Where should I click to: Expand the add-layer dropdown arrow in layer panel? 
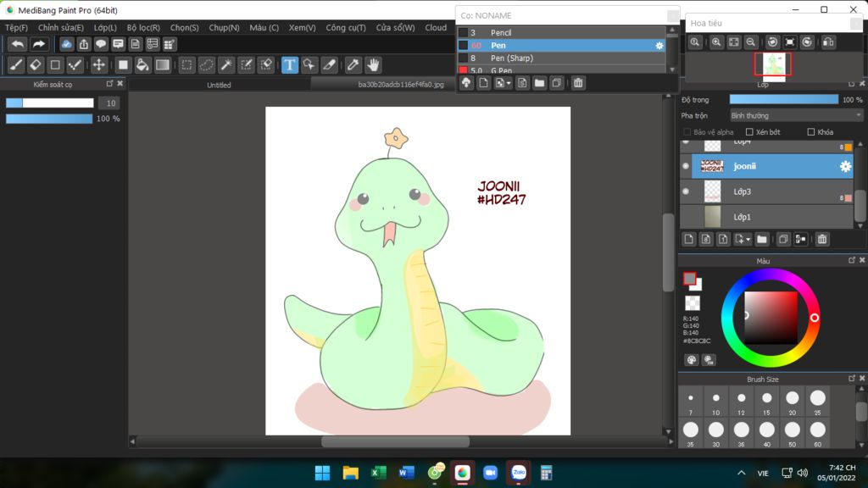(x=748, y=239)
